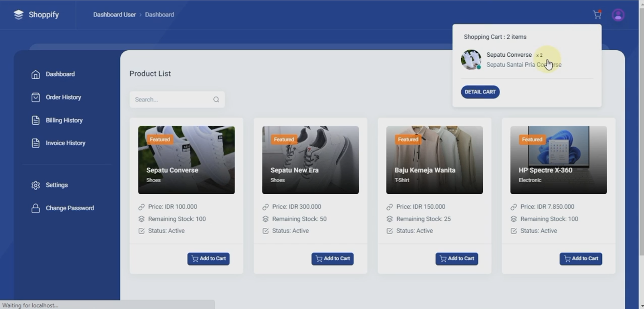This screenshot has height=309, width=644.
Task: Click the Sepatu Converse cart item thumbnail
Action: pyautogui.click(x=471, y=60)
